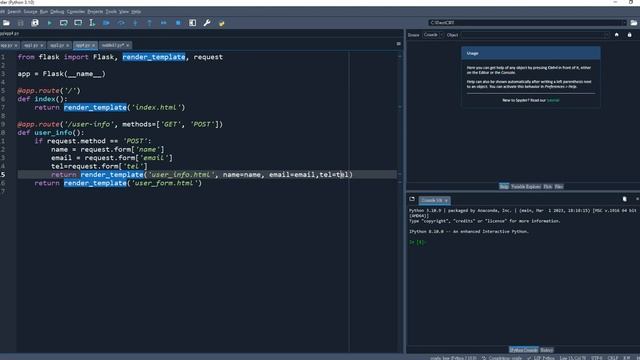Click console tab browse icon left of Console 1/A
Screen dimensions: 640x360
pos(412,199)
